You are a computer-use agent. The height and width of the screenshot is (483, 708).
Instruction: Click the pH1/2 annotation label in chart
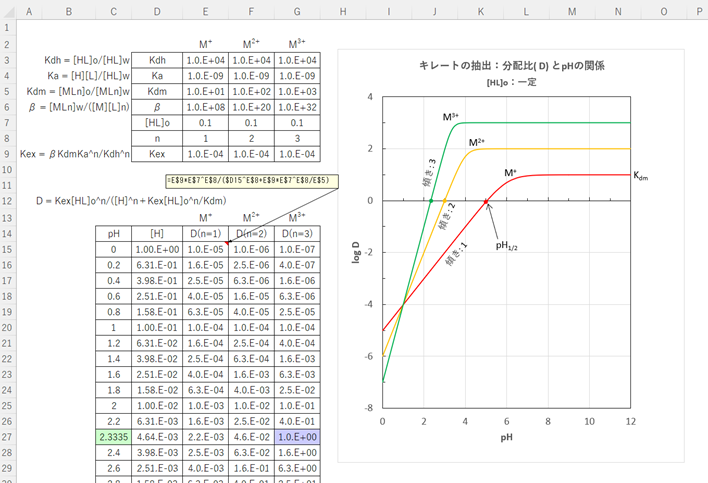(x=506, y=246)
